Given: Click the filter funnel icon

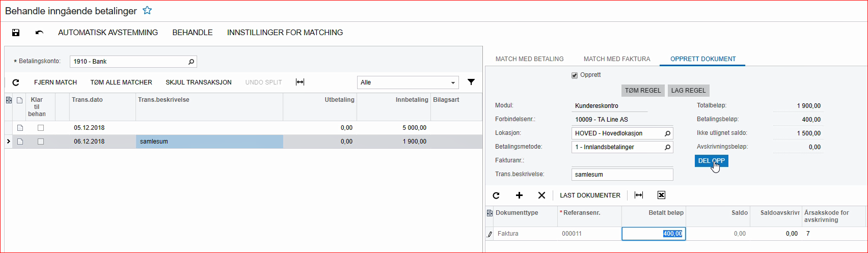Looking at the screenshot, I should (471, 82).
